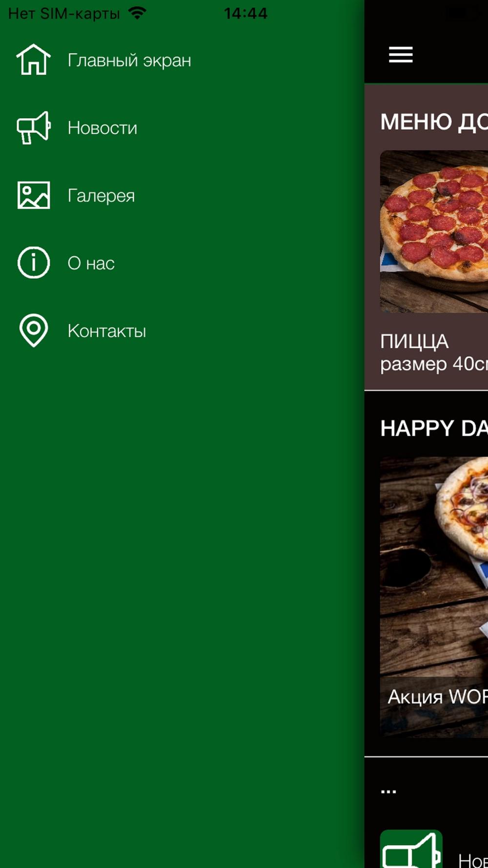The height and width of the screenshot is (868, 488).
Task: Tap the Wi-Fi status icon
Action: click(138, 13)
